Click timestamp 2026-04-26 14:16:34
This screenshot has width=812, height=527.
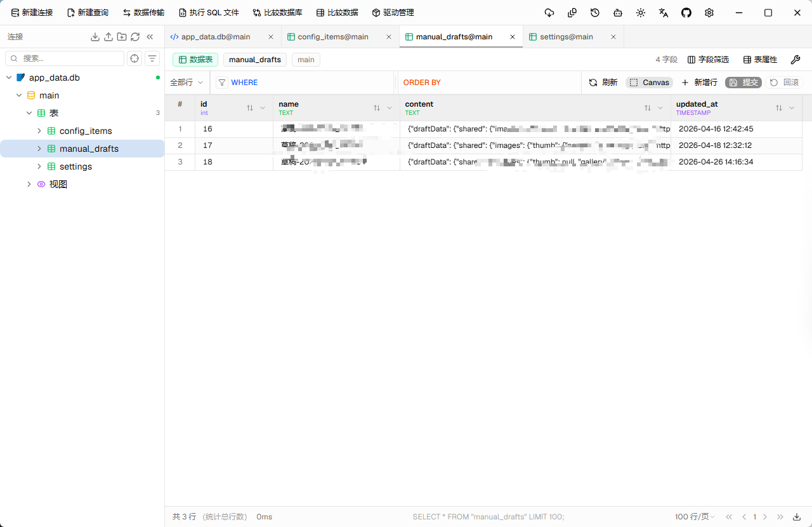pos(716,162)
